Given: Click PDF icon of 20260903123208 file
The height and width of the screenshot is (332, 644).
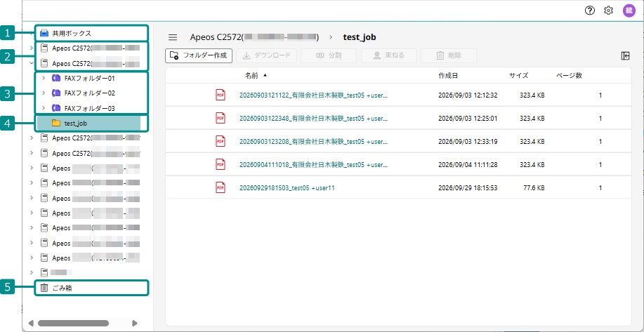Looking at the screenshot, I should tap(221, 141).
